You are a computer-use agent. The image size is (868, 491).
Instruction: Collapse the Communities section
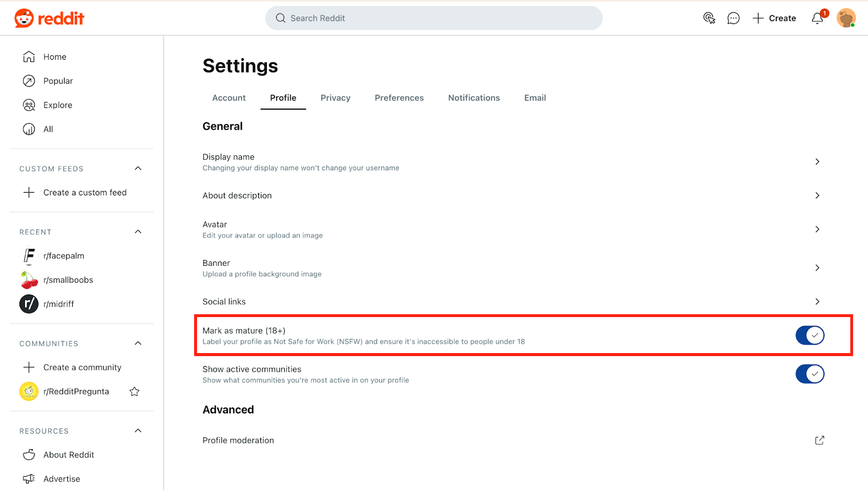138,343
